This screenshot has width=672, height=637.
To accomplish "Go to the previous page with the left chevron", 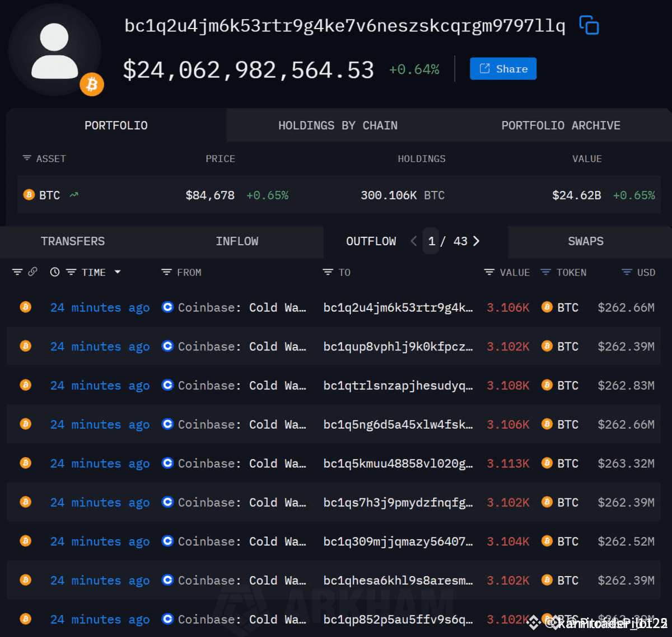I will [x=414, y=241].
